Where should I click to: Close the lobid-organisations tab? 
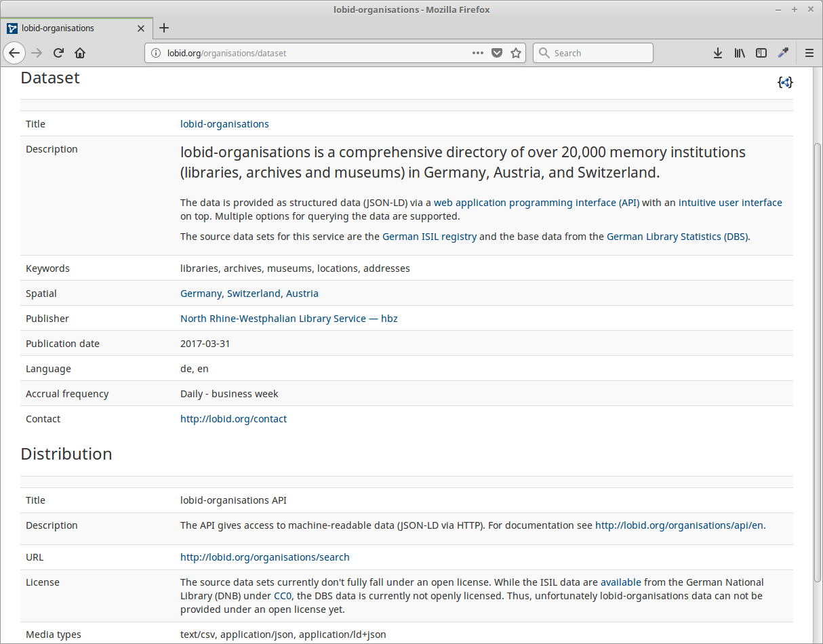(141, 28)
